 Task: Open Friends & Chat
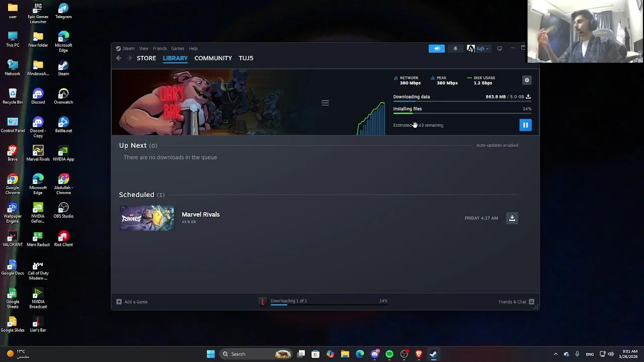point(516,302)
